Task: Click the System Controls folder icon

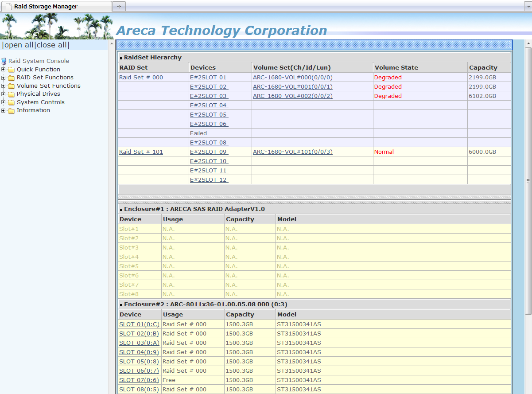Action: coord(11,102)
